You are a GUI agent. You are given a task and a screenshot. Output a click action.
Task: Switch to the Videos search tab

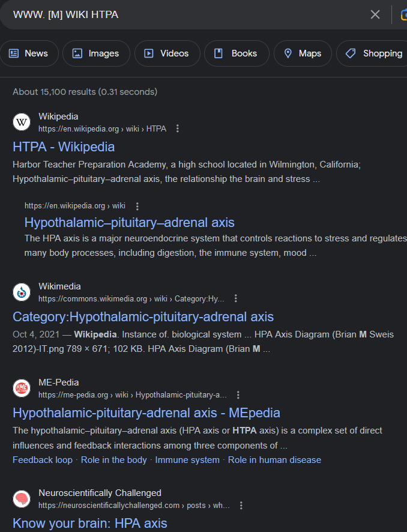click(x=167, y=53)
